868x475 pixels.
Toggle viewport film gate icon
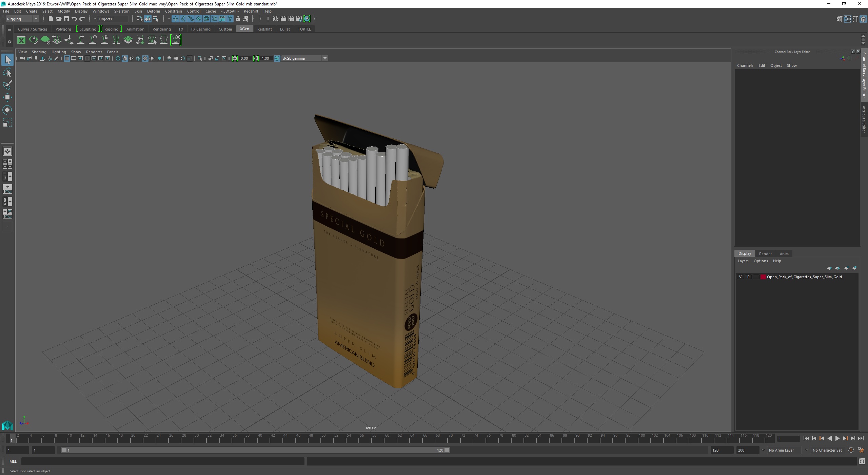pyautogui.click(x=74, y=58)
